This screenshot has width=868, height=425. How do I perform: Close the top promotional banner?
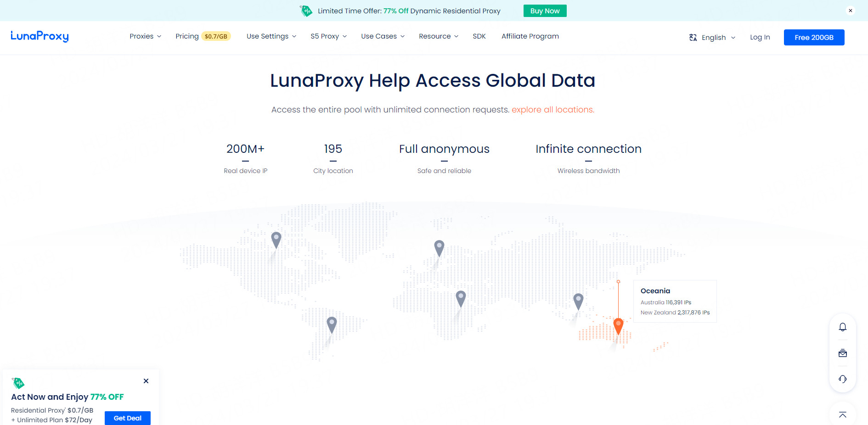[x=851, y=11]
